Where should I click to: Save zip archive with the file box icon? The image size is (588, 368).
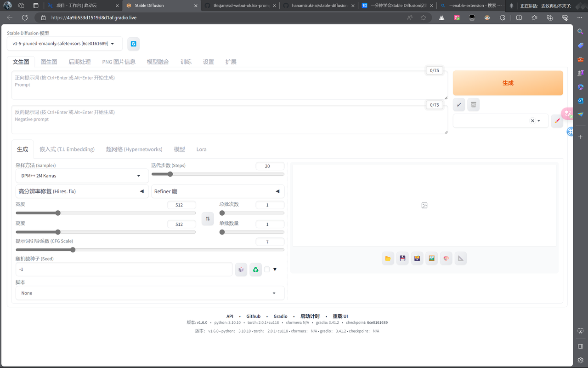(x=417, y=259)
